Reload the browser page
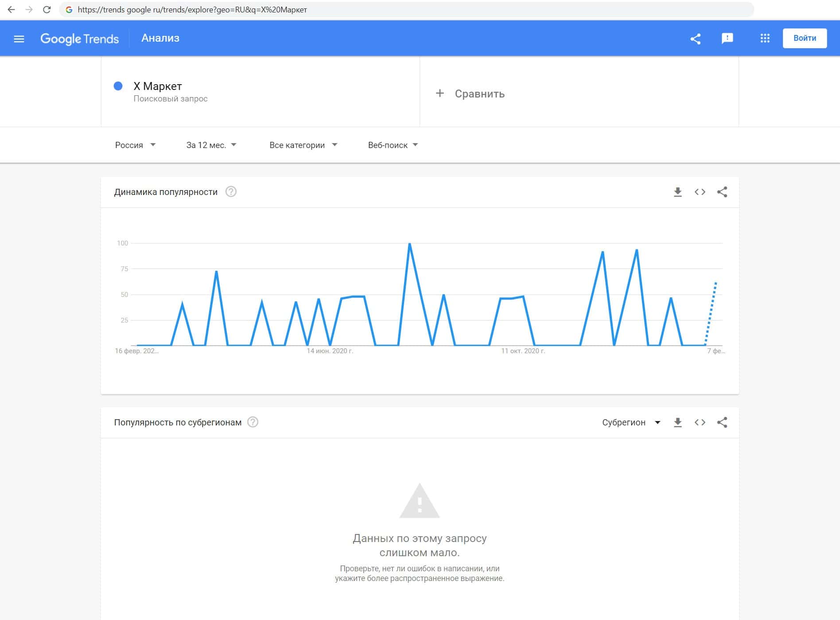Image resolution: width=840 pixels, height=620 pixels. point(47,10)
